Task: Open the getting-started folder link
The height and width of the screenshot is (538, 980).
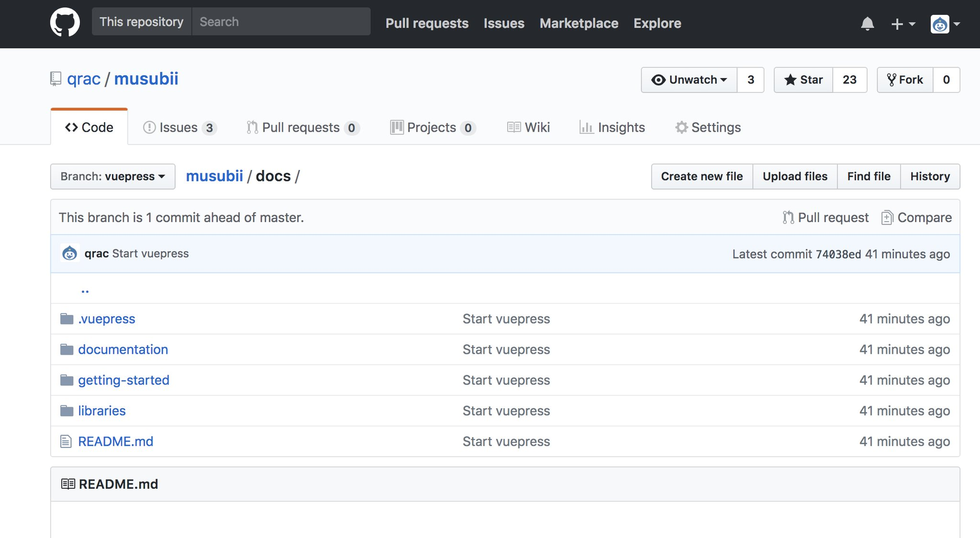Action: (123, 380)
